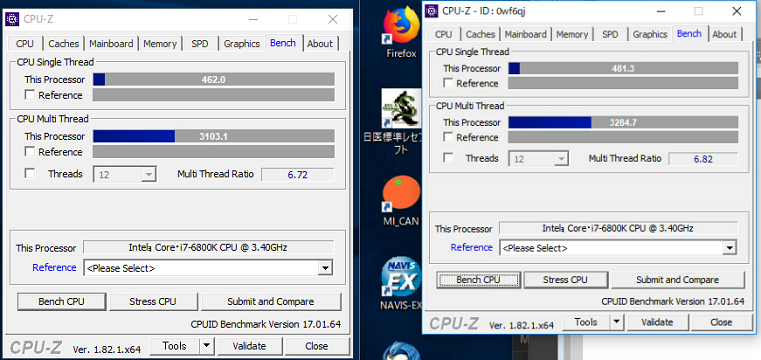
Task: Click Stress CPU button in left window
Action: tap(153, 302)
